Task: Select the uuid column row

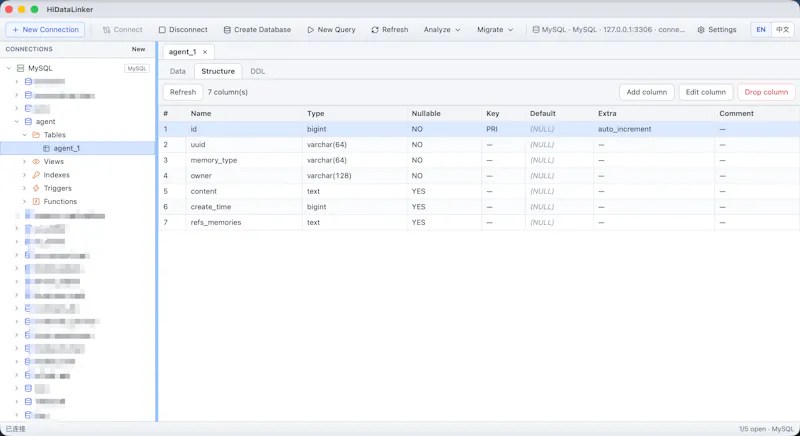Action: point(479,145)
